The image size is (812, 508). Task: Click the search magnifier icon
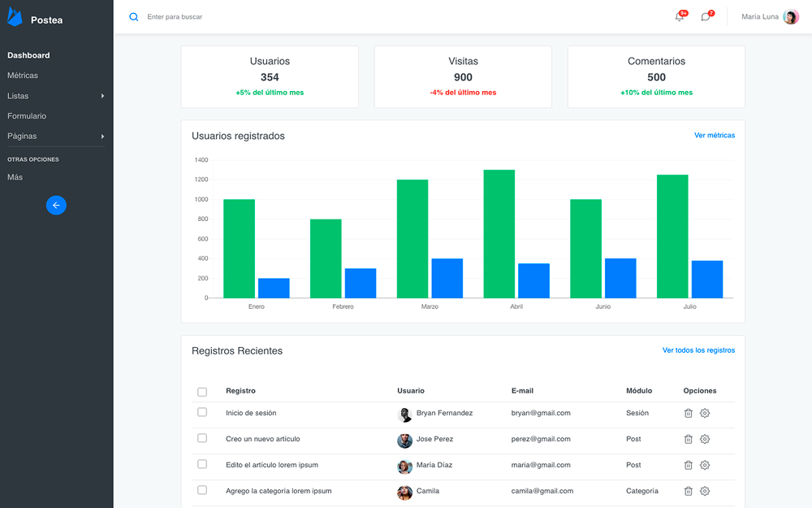click(x=134, y=17)
